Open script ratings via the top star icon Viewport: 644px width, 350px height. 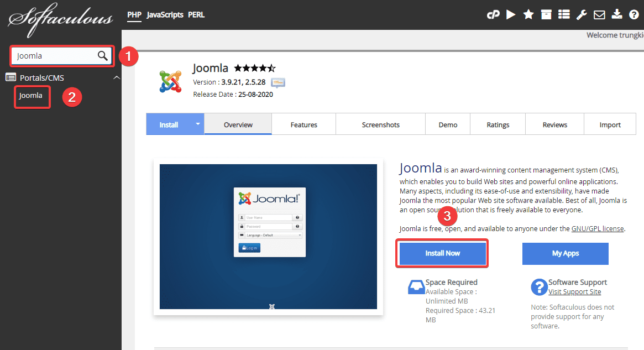coord(528,15)
